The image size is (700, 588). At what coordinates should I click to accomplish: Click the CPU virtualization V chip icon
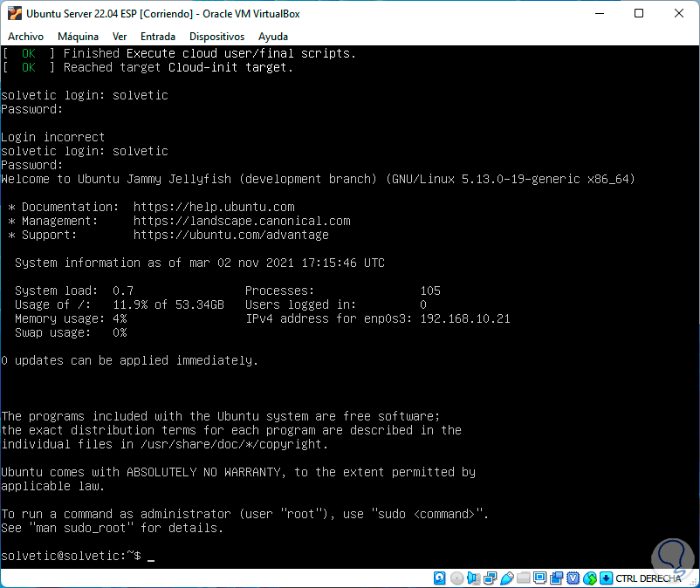[x=573, y=578]
